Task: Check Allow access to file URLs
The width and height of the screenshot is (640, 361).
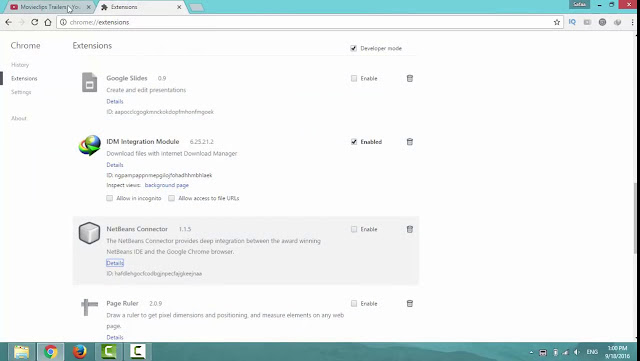Action: [x=171, y=198]
